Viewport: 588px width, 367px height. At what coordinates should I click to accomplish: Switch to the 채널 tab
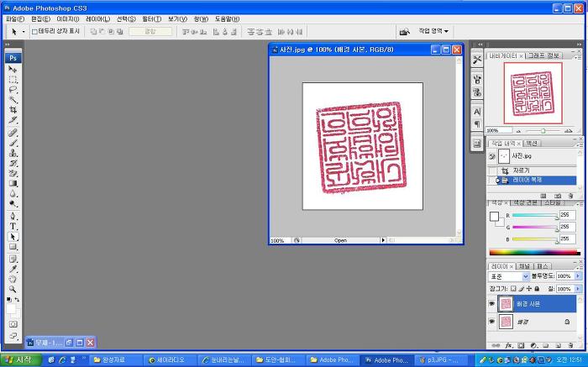[x=524, y=266]
